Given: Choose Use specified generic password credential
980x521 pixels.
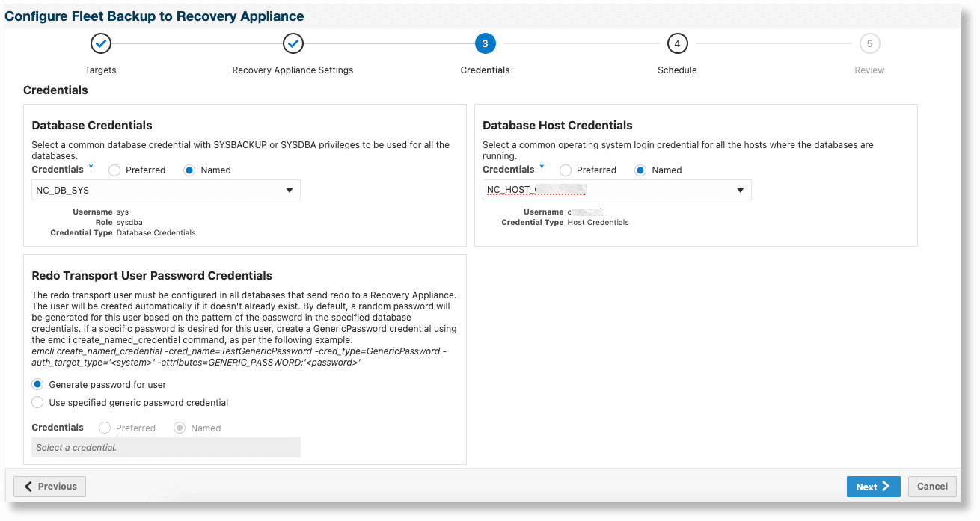Looking at the screenshot, I should point(37,402).
